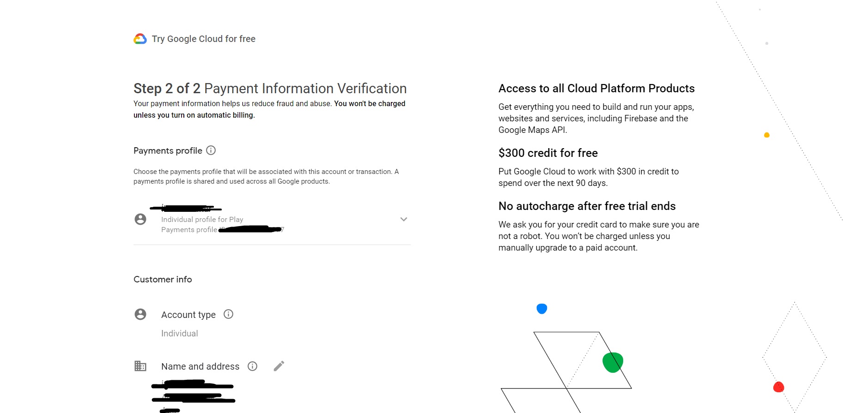The width and height of the screenshot is (868, 413).
Task: Edit name and address with pencil icon
Action: click(x=279, y=366)
